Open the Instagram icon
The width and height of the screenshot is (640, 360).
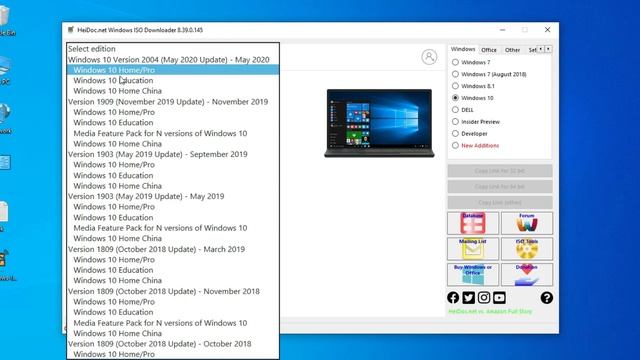pos(484,298)
